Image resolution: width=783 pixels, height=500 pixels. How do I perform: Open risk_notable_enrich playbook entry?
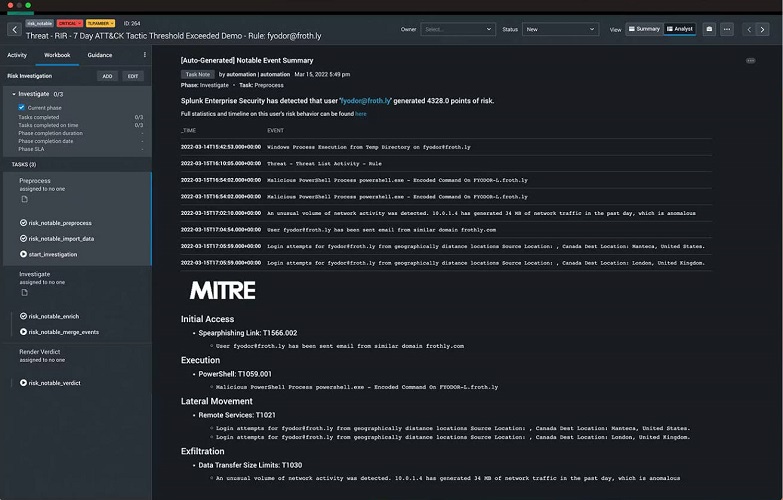[x=53, y=317]
